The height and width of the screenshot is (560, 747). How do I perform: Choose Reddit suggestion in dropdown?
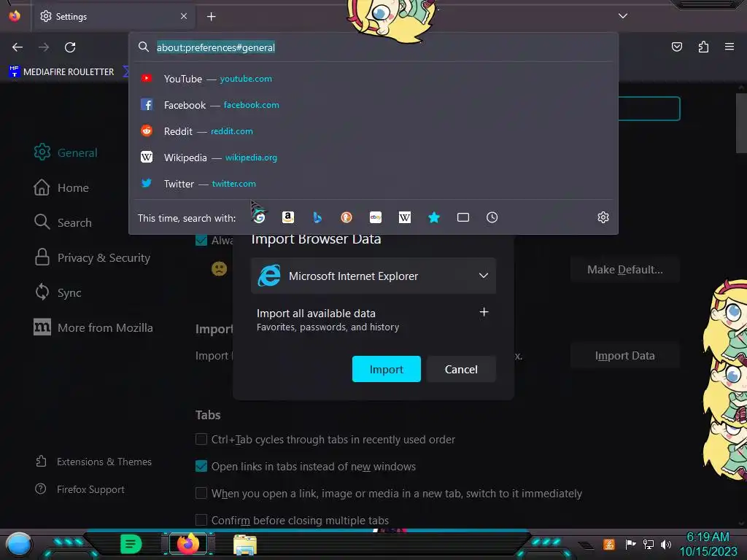click(x=374, y=131)
